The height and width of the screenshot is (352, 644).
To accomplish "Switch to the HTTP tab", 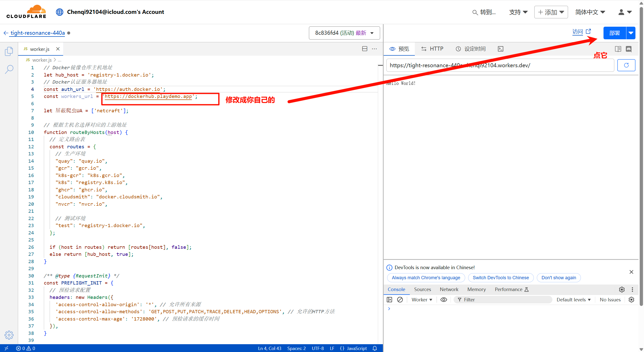I will 432,49.
